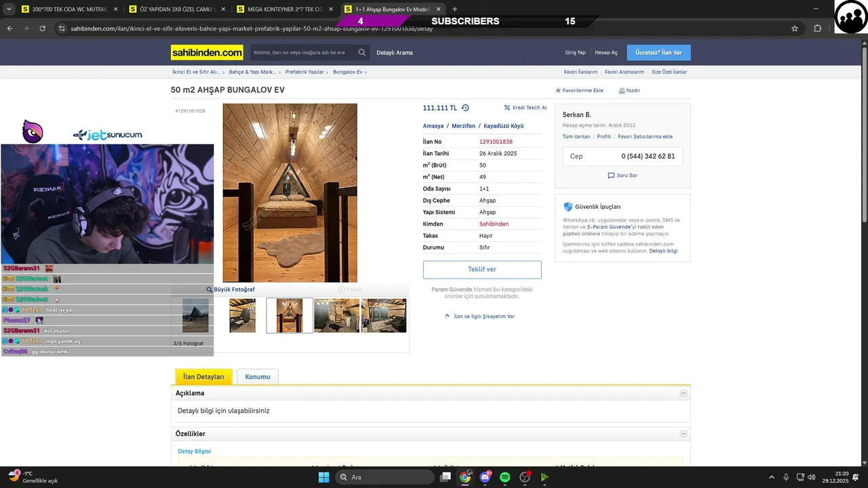Screen dimensions: 868x488
Task: Open the browser extensions puzzle icon
Action: 817,28
